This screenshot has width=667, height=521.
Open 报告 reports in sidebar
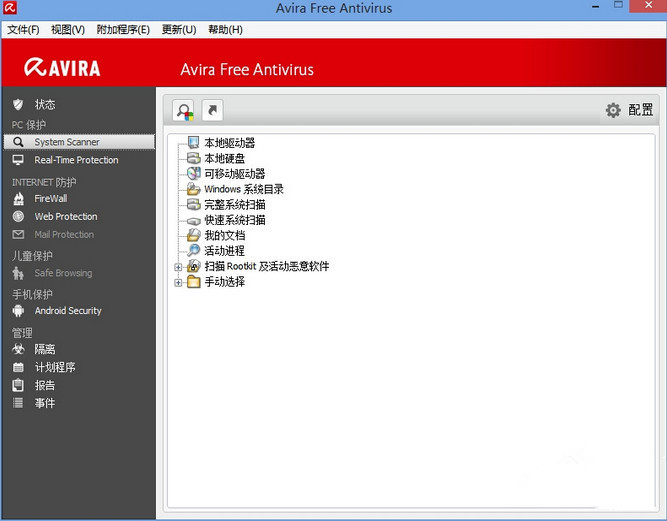click(45, 385)
